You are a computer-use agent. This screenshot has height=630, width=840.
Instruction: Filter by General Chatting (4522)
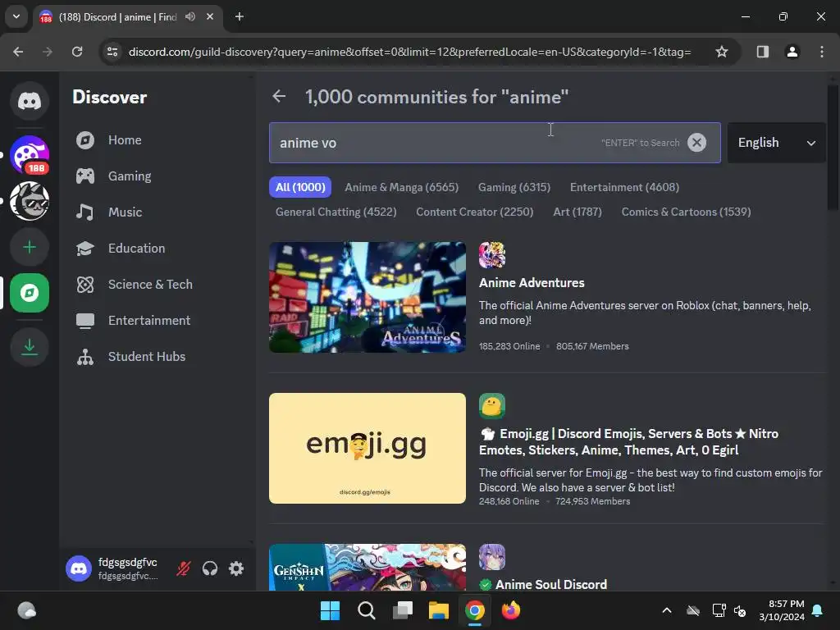click(336, 212)
